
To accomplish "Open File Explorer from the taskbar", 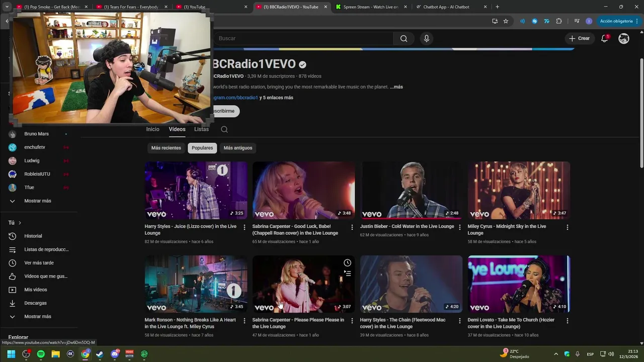I will 55,354.
